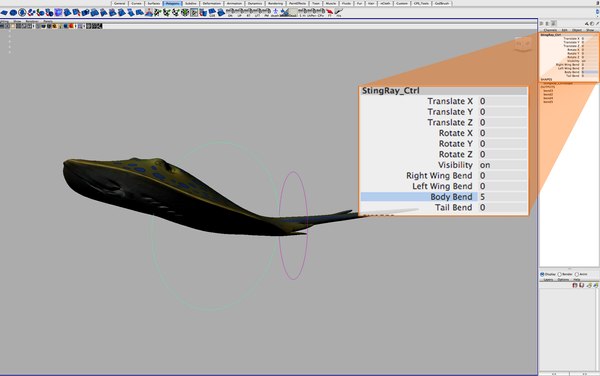Open the shelf options arrow at far right

(598, 13)
